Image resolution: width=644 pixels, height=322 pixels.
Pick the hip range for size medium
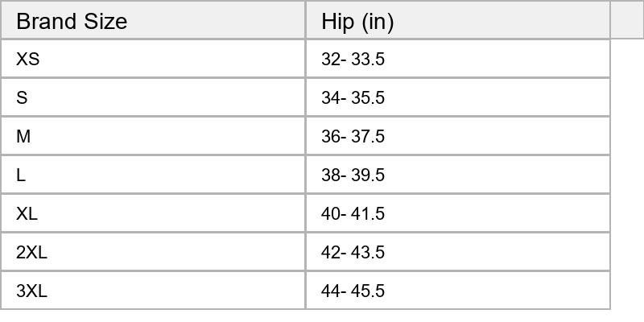tap(353, 137)
